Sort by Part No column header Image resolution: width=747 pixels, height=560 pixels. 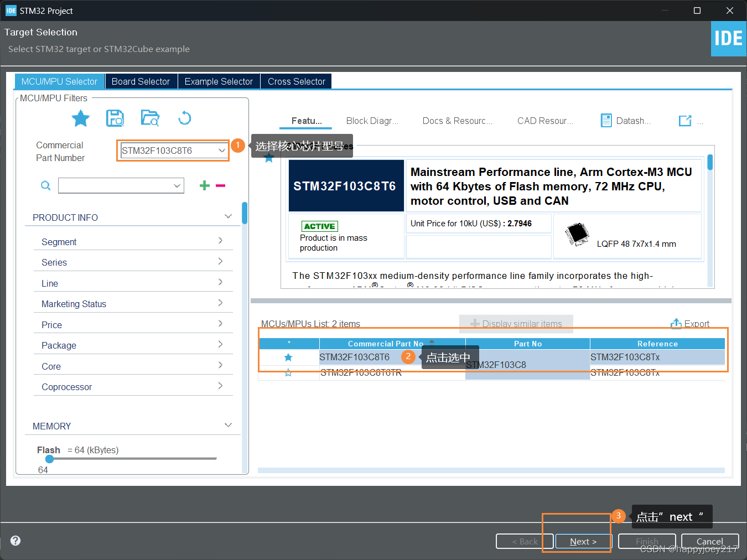pyautogui.click(x=528, y=344)
